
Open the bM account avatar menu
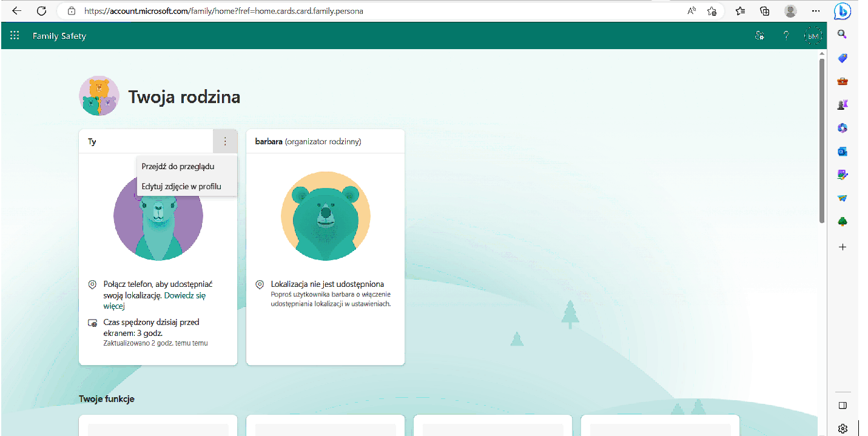tap(813, 36)
